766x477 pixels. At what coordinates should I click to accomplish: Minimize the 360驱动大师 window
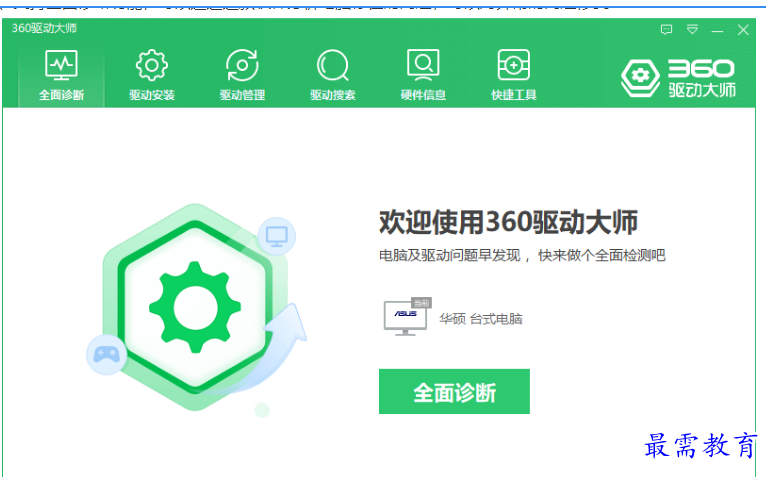click(x=717, y=31)
